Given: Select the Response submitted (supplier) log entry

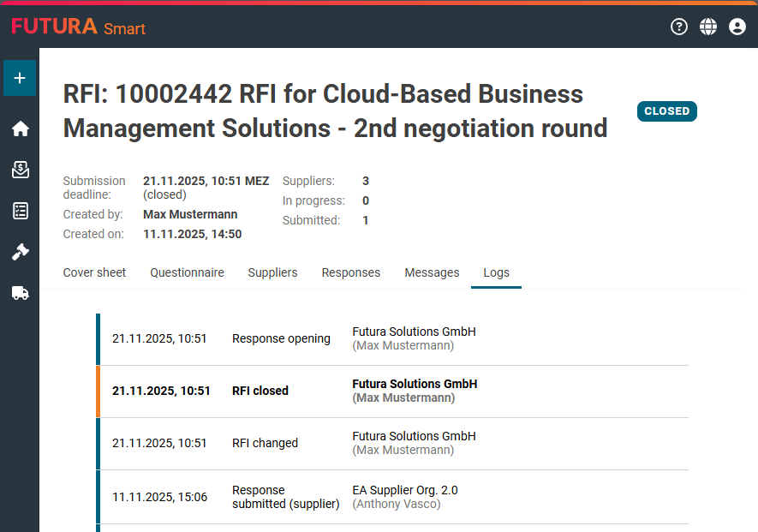Looking at the screenshot, I should (392, 497).
